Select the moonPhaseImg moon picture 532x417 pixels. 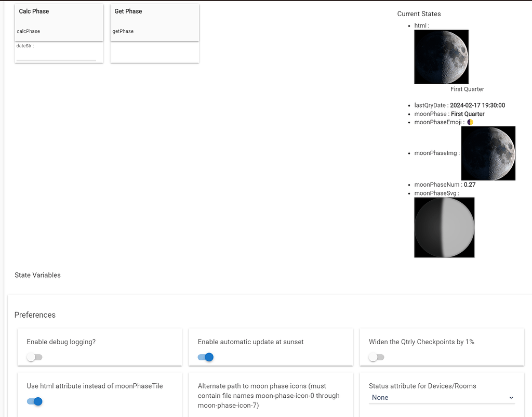tap(488, 153)
